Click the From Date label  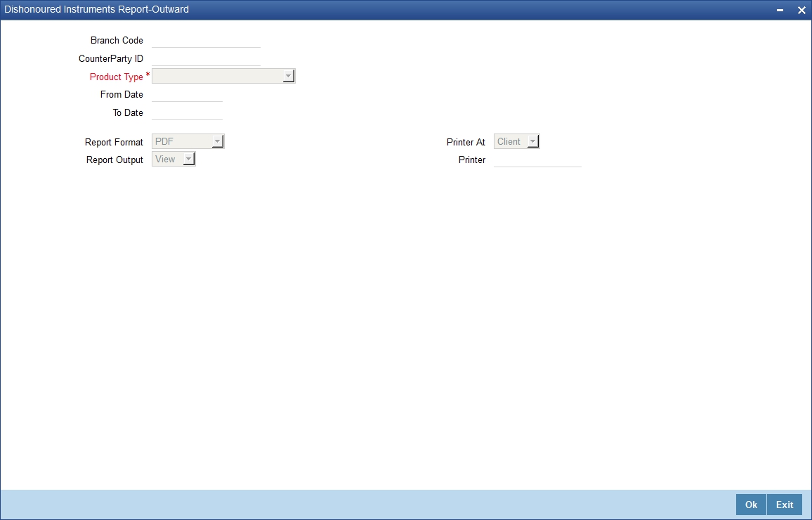click(x=122, y=94)
